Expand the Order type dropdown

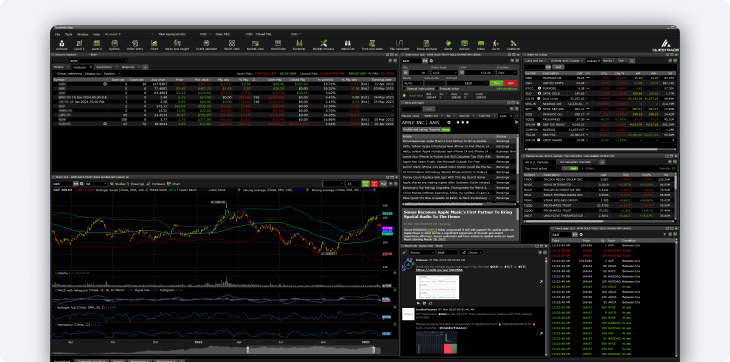point(444,73)
